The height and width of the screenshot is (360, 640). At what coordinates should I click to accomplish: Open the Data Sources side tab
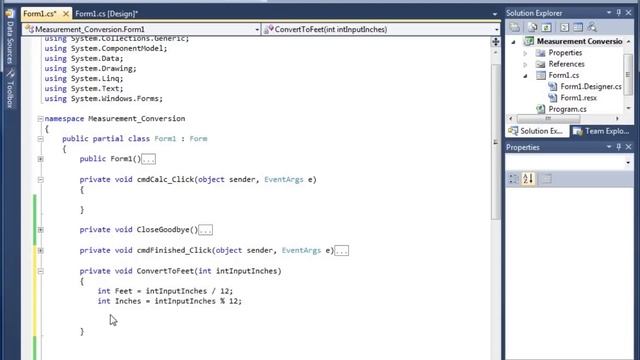(x=10, y=38)
